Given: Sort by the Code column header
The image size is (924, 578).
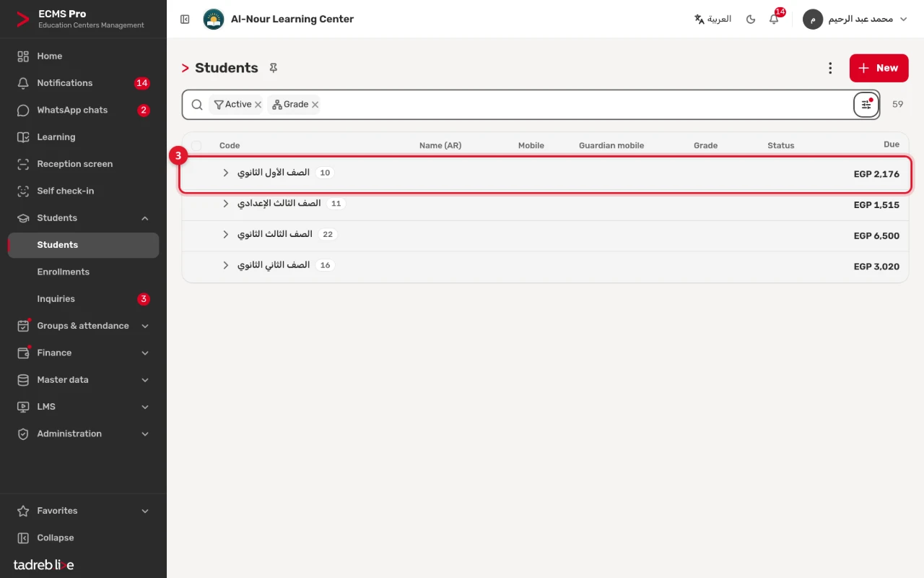Looking at the screenshot, I should click(x=230, y=145).
